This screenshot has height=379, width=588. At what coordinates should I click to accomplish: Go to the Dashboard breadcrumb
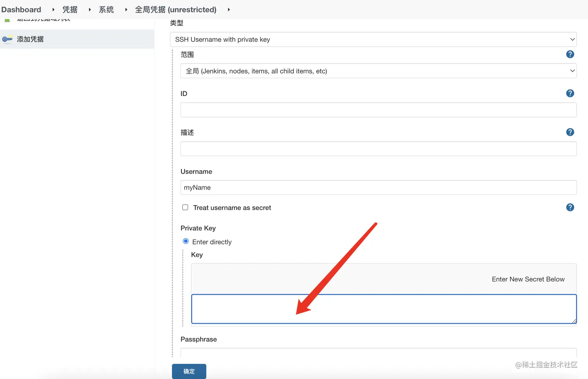(21, 10)
